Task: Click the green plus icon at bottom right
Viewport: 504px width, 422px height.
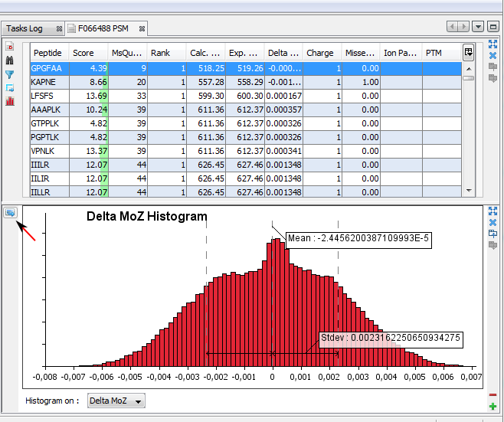Action: tap(493, 405)
